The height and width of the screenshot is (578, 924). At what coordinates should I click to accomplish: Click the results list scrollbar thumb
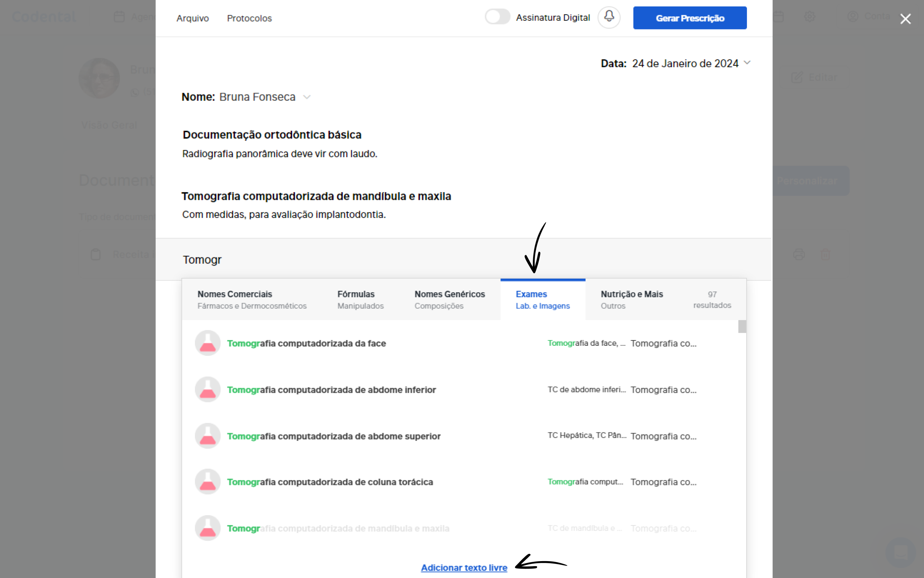click(742, 326)
